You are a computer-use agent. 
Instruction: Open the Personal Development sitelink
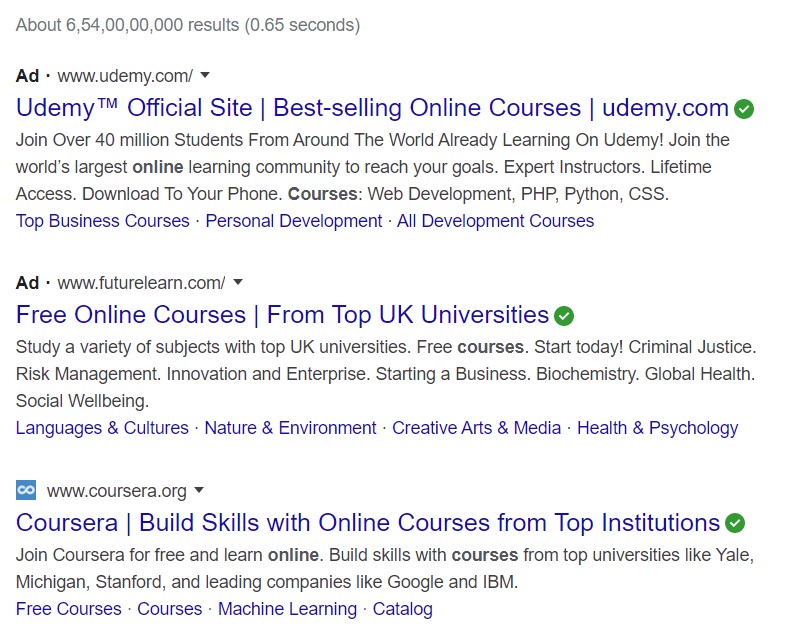point(293,221)
